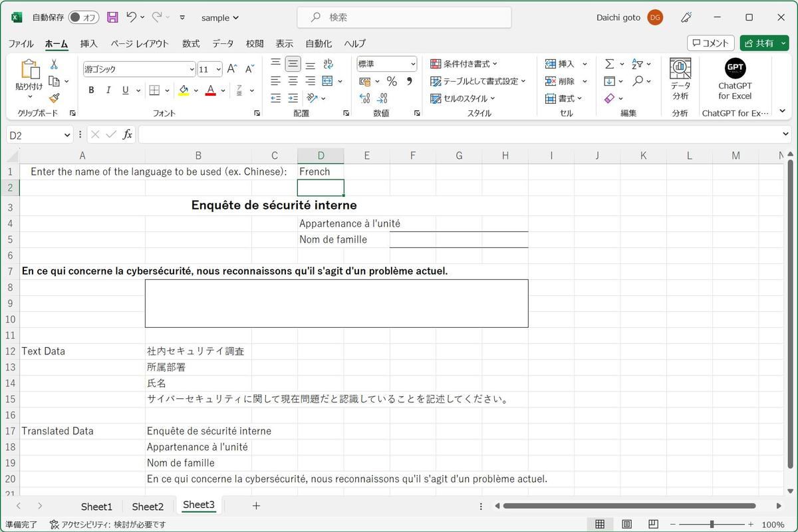
Task: Toggle bottom vertical alignment
Action: (x=310, y=64)
